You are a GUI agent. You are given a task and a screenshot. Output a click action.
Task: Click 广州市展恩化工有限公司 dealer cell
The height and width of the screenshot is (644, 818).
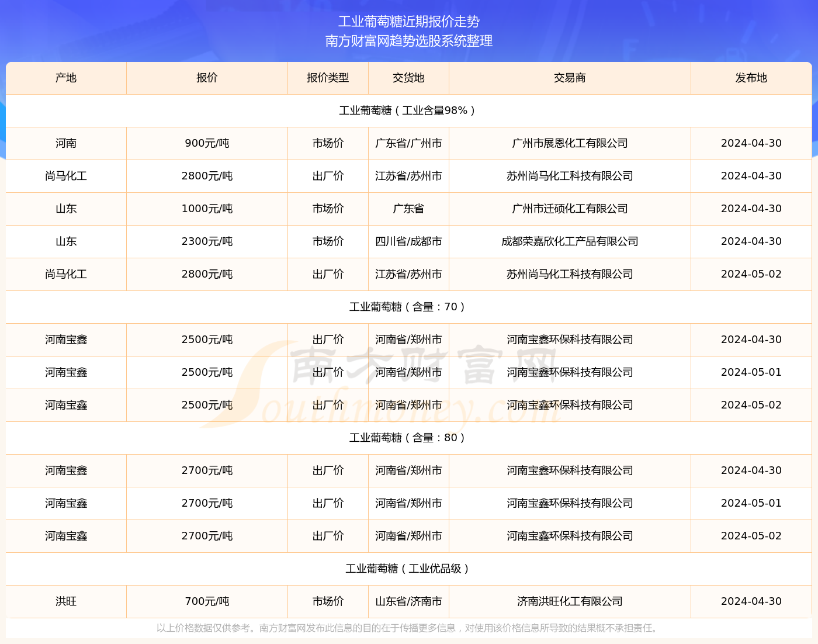570,143
